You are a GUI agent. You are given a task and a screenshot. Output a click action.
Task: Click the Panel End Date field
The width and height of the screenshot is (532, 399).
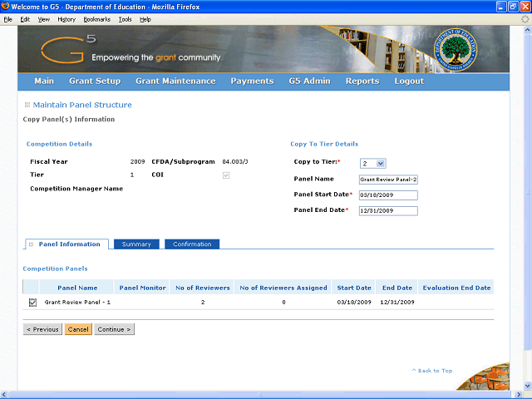388,210
